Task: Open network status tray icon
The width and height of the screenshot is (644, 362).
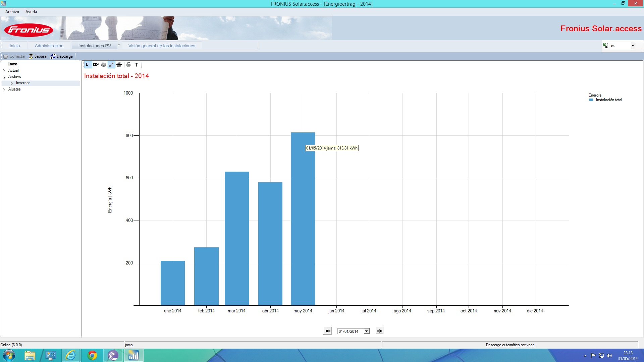Action: click(601, 356)
